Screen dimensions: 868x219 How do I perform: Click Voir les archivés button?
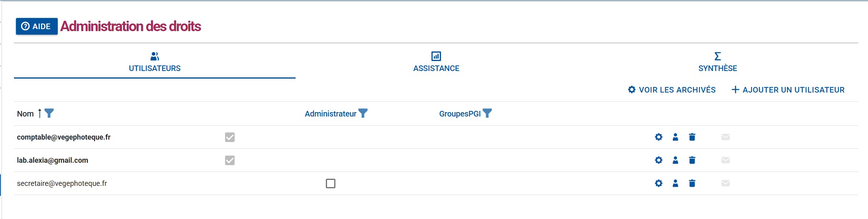tap(672, 90)
